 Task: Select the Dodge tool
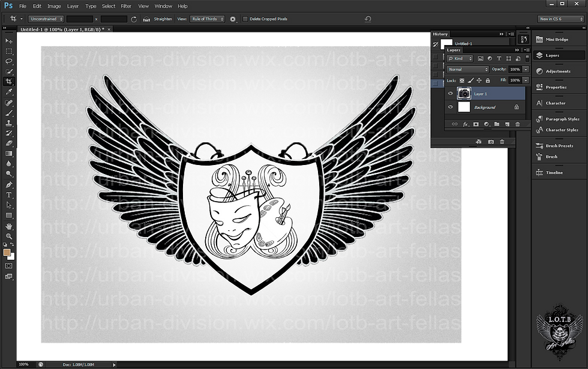pos(9,173)
